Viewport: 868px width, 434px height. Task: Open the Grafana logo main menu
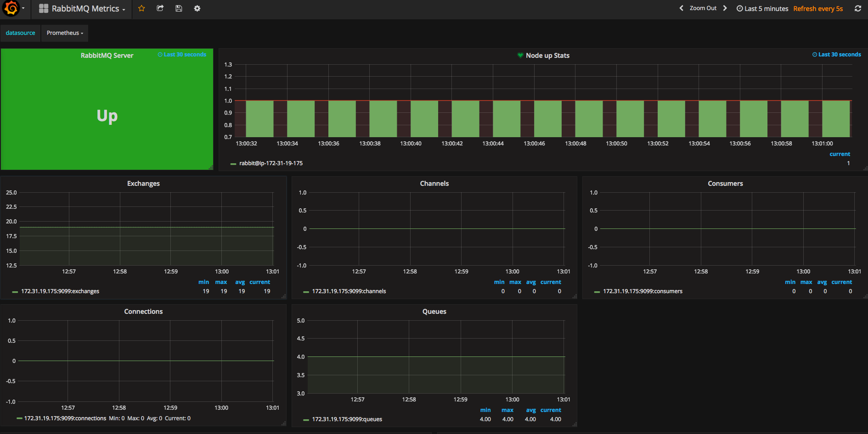click(x=14, y=8)
